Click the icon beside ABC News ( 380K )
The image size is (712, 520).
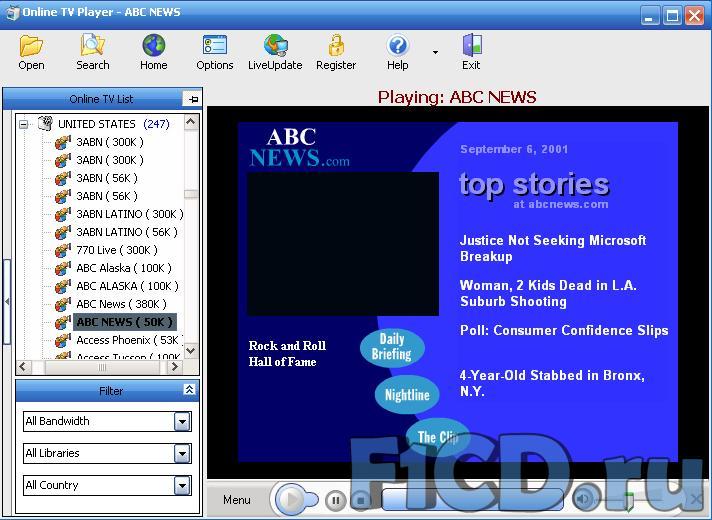coord(63,304)
